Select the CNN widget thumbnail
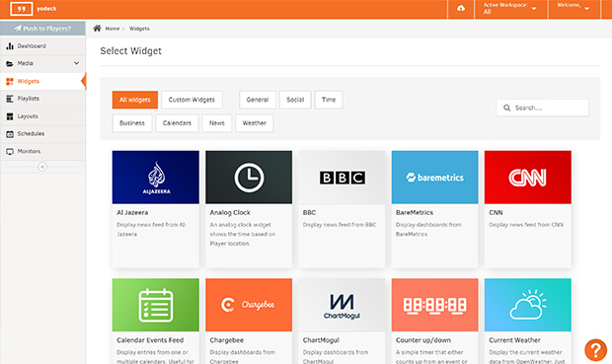Viewport: 612px width, 364px height. [528, 178]
